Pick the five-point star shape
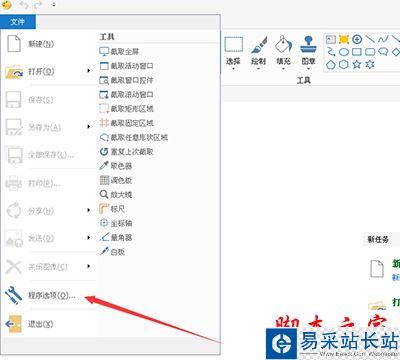This screenshot has height=360, width=400. click(x=357, y=64)
